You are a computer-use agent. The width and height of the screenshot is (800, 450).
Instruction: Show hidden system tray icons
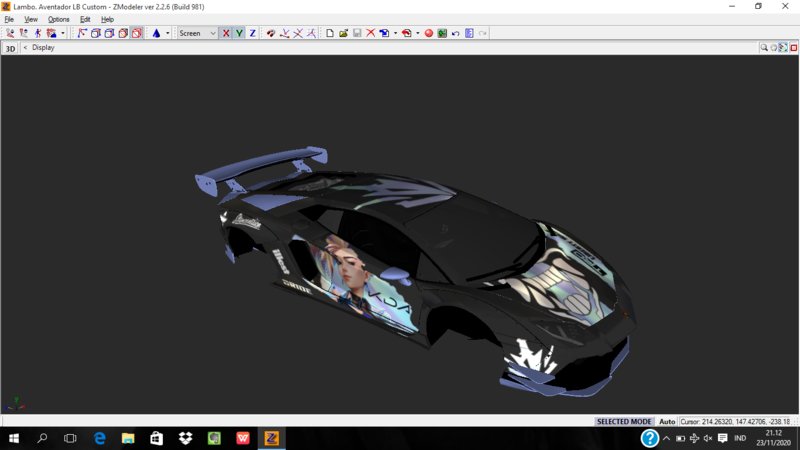666,438
